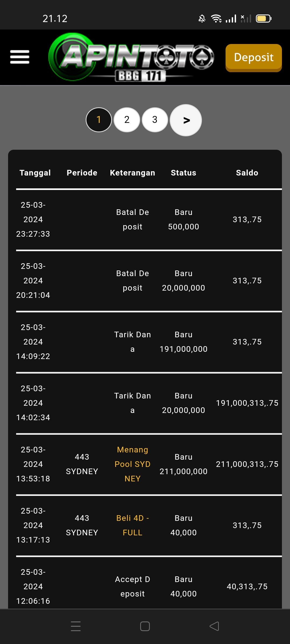This screenshot has height=644, width=290.
Task: Tap Android back button
Action: click(214, 626)
